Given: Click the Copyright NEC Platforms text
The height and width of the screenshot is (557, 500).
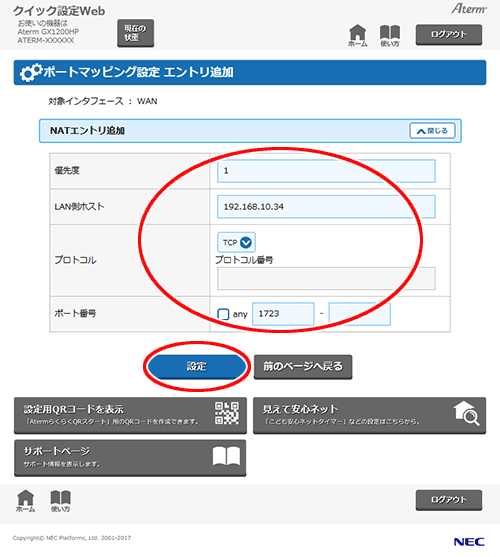Looking at the screenshot, I should pyautogui.click(x=72, y=538).
